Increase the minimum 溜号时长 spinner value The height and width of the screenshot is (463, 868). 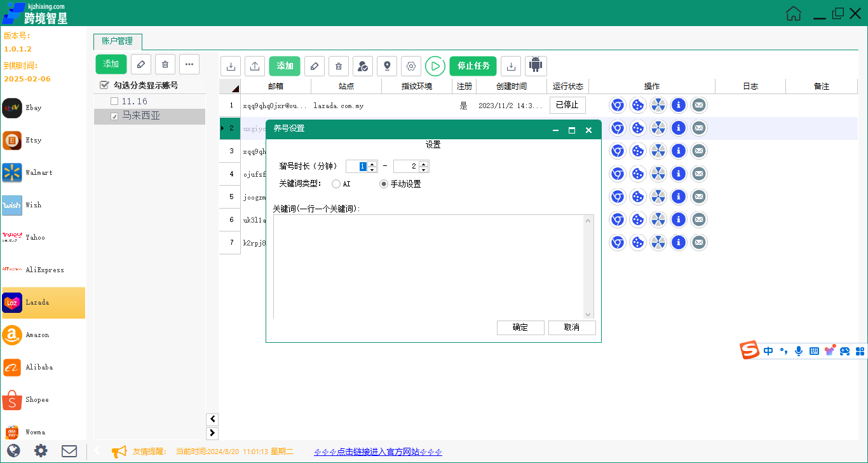pyautogui.click(x=372, y=163)
